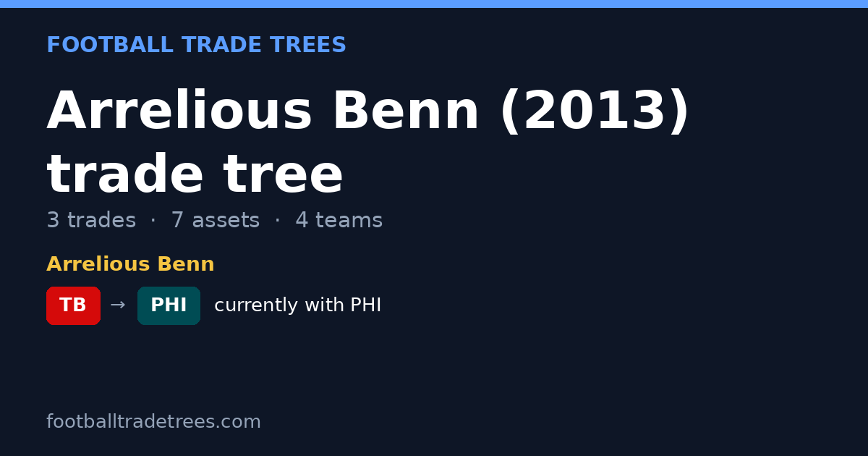Click the "currently with PHI" status text
The width and height of the screenshot is (868, 456).
(297, 305)
